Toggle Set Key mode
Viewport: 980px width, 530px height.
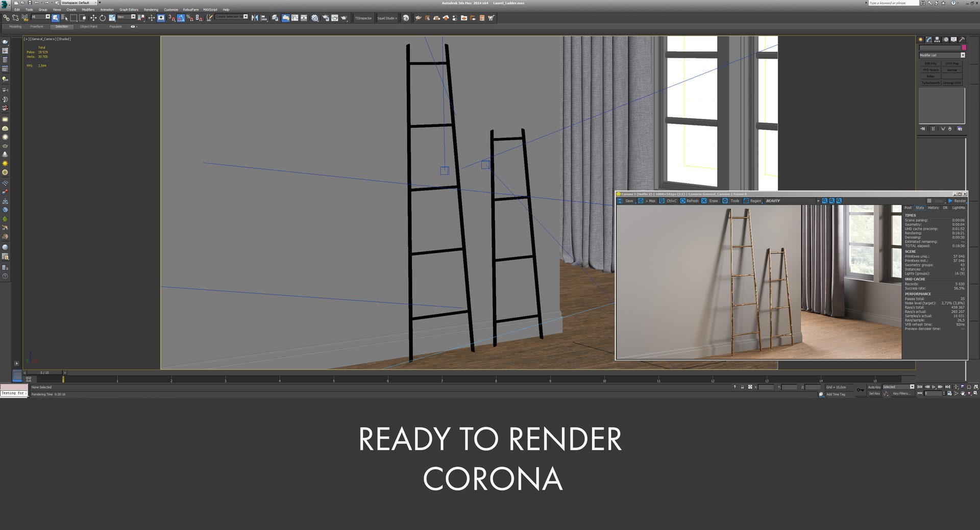tap(874, 393)
